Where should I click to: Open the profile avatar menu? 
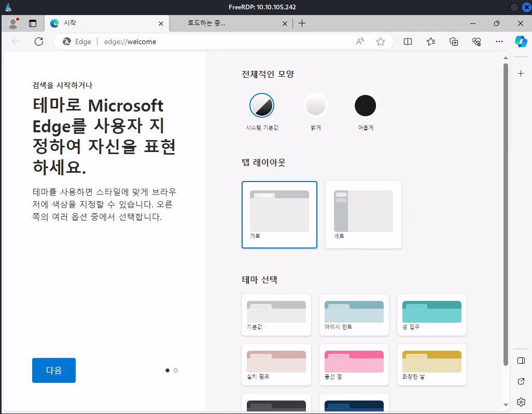point(13,23)
